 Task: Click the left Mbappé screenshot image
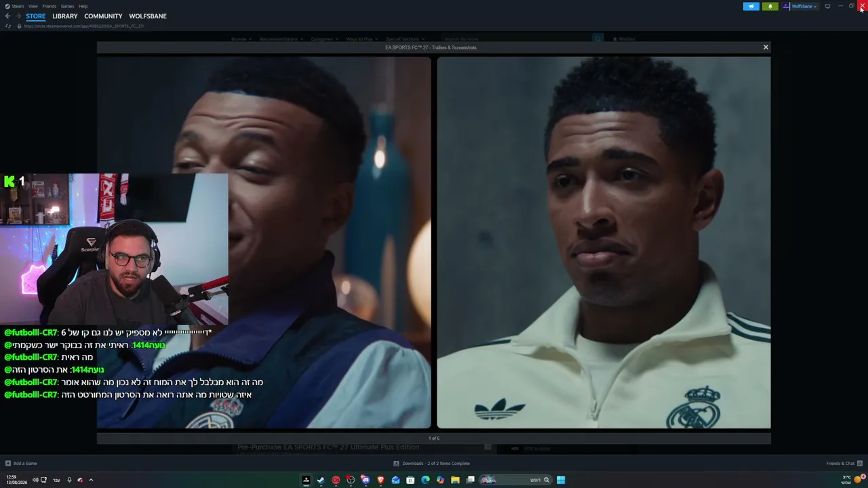[x=264, y=243]
